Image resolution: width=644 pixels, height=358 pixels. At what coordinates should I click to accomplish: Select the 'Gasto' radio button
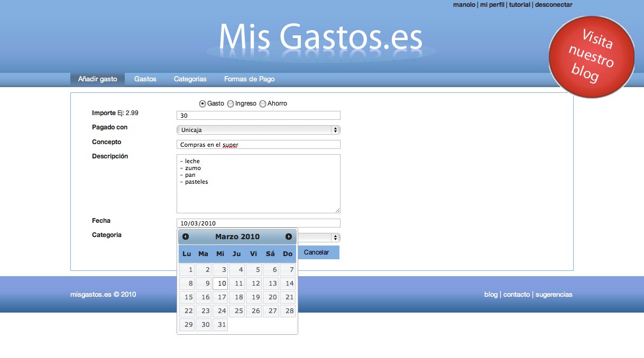202,103
